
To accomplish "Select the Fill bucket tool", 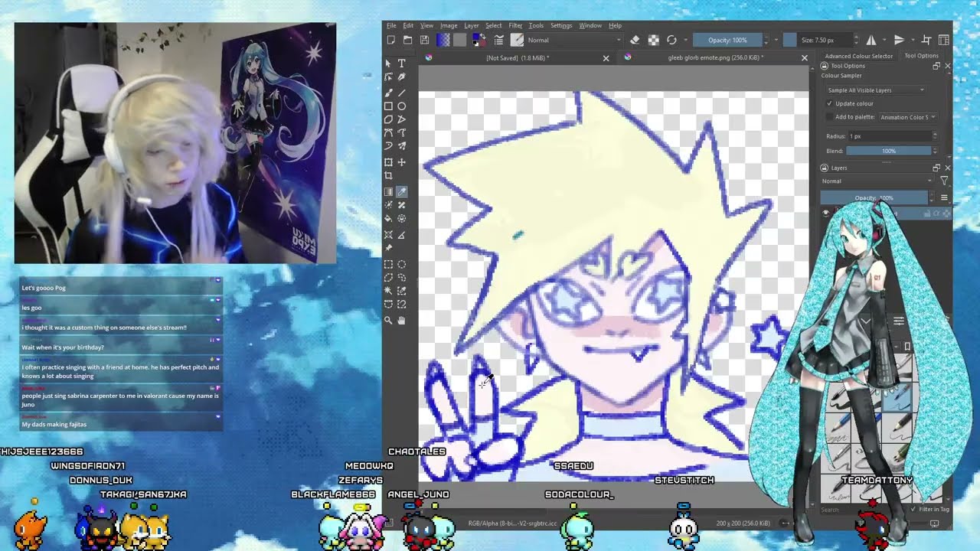I will [388, 219].
